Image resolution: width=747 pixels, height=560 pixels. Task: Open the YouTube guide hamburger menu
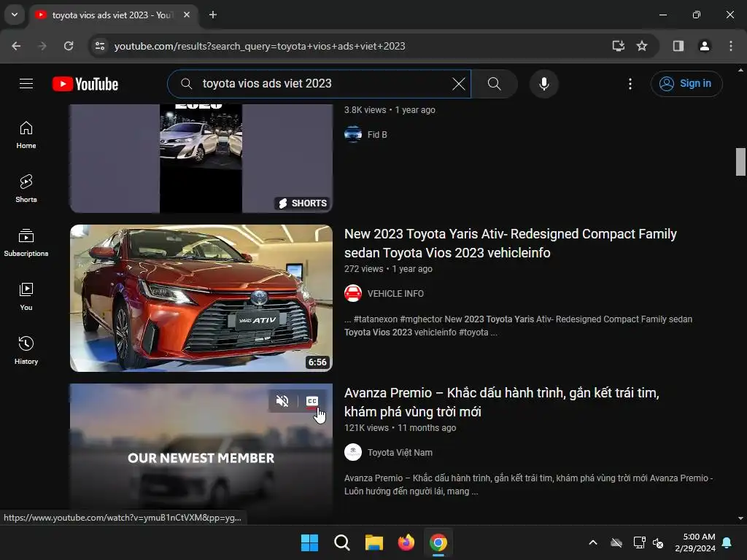point(26,84)
